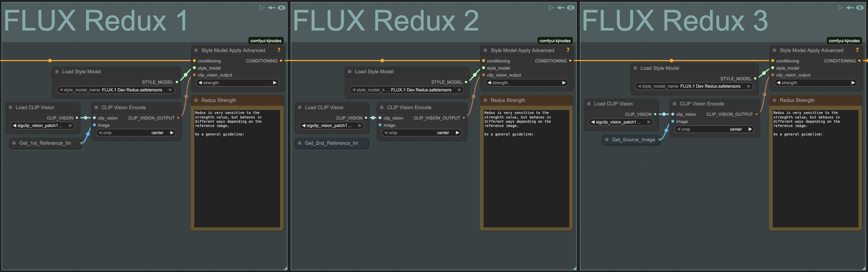The width and height of the screenshot is (868, 272).
Task: Click the comfyui-kjnodes badge in FLUX Redux 1
Action: [265, 41]
